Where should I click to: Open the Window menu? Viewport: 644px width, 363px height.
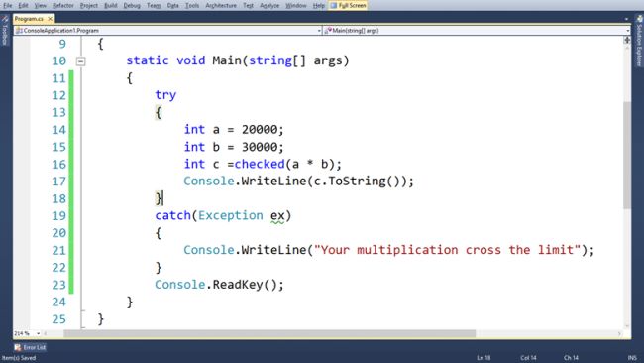tap(295, 5)
